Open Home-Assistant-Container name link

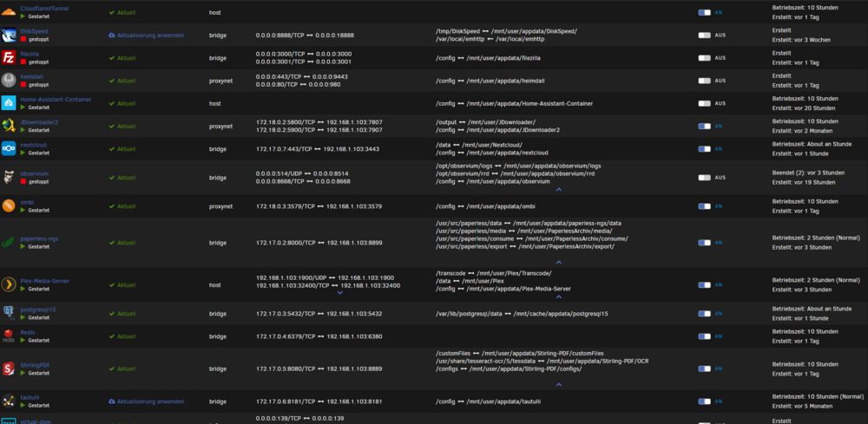(56, 99)
